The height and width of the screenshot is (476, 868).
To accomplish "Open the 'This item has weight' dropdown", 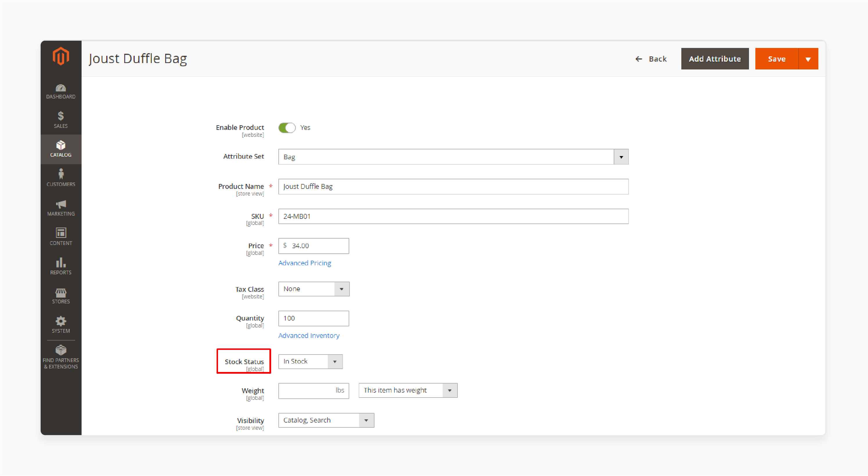I will pyautogui.click(x=408, y=391).
